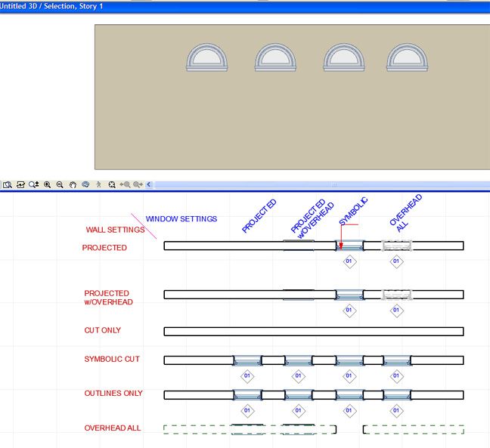Viewport: 490px width, 448px height.
Task: Select the second arched window in 3D view
Action: [x=275, y=57]
